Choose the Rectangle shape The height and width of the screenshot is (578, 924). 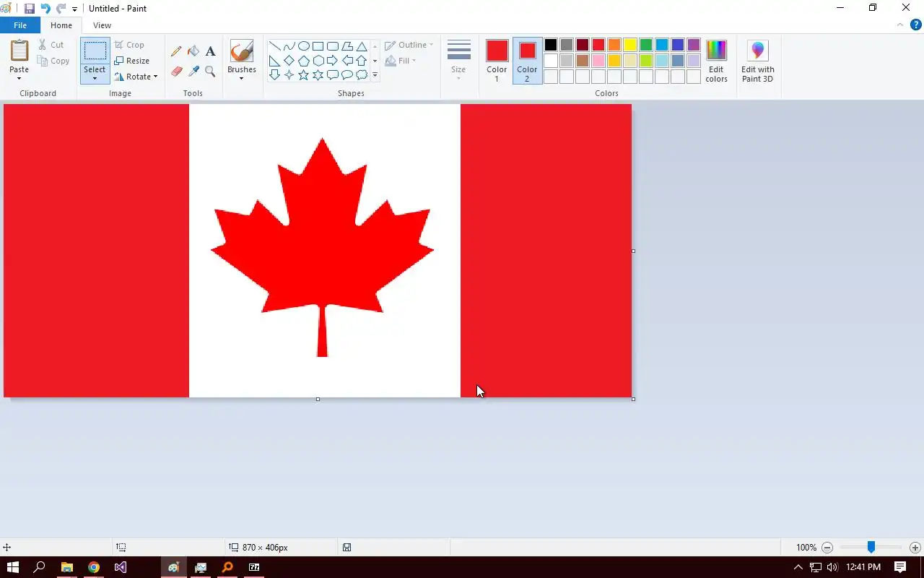pos(318,46)
